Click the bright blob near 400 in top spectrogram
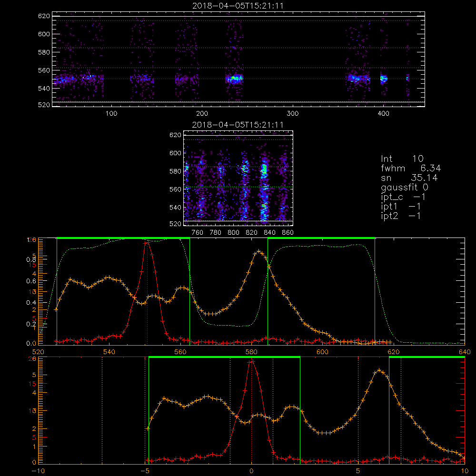This screenshot has height=476, width=476. [384, 79]
